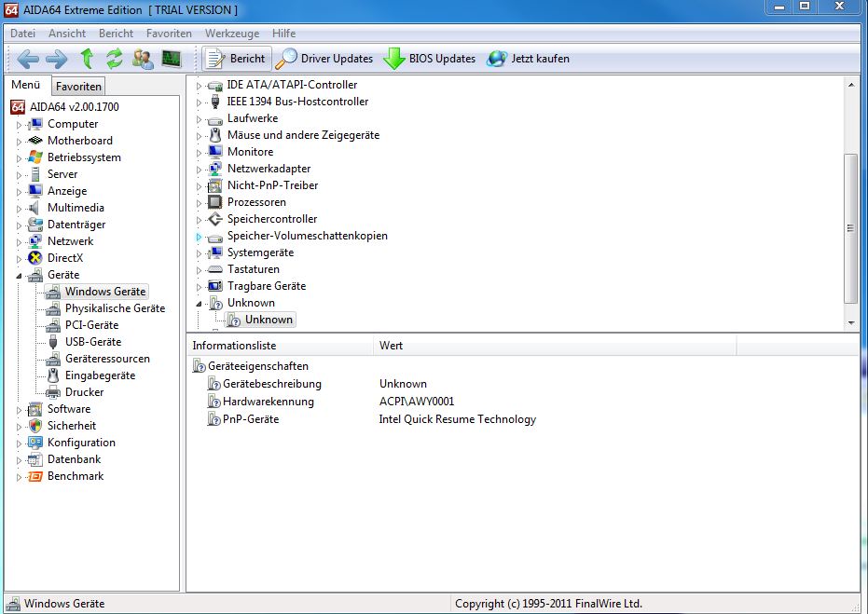Open the Werkzeuge menu

tap(232, 34)
